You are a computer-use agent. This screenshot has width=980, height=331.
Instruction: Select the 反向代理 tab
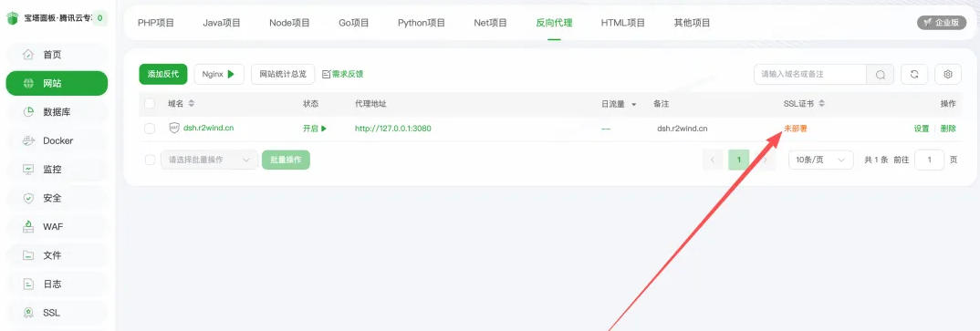554,23
